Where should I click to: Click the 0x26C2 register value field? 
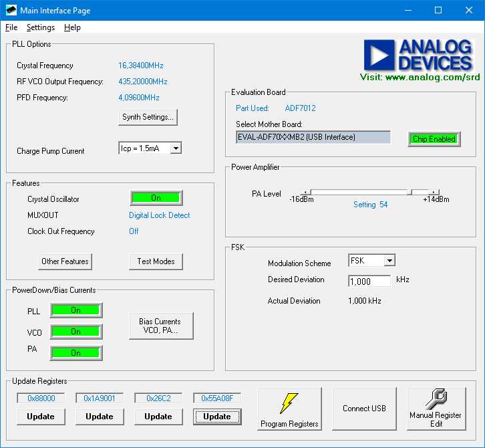pos(158,398)
